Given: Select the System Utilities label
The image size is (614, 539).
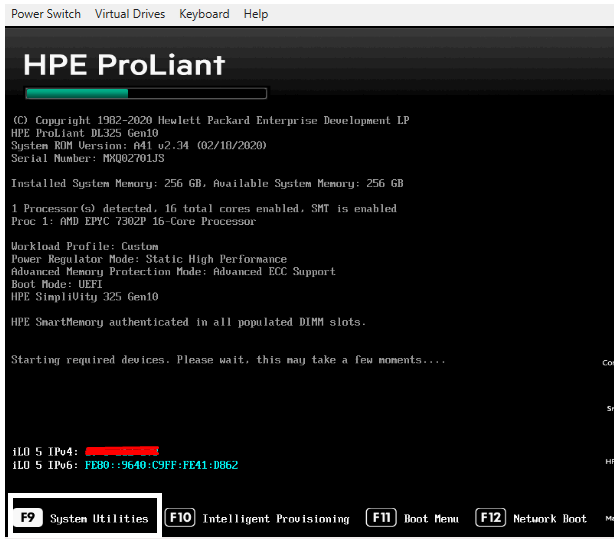Looking at the screenshot, I should pos(99,519).
